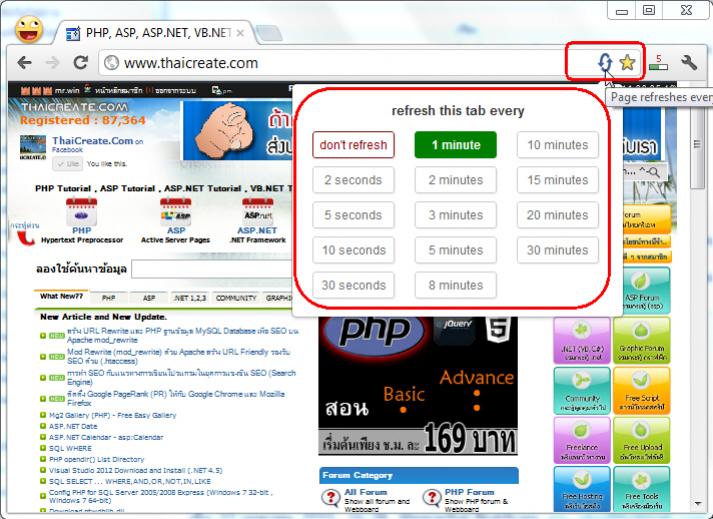Open the ASP.NET Calendar article link

click(106, 437)
